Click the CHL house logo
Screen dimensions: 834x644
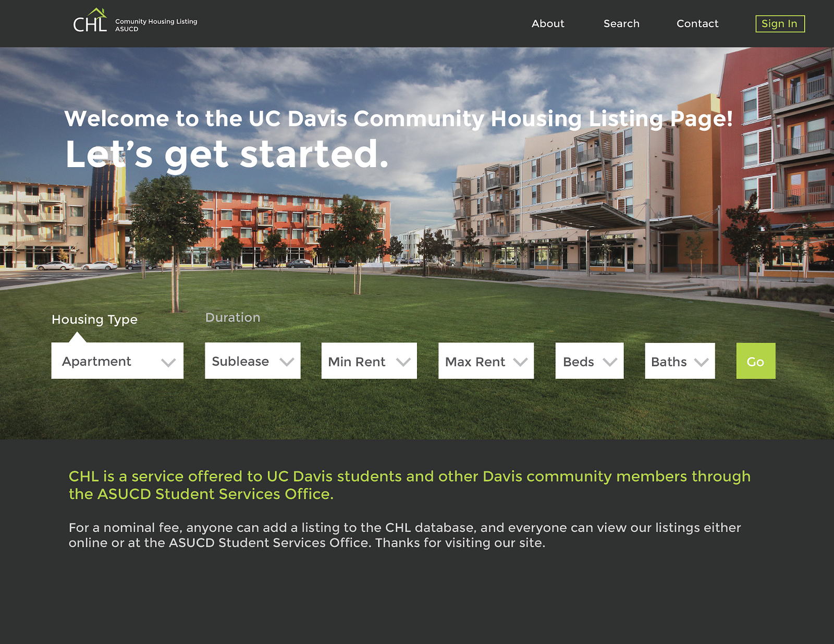(90, 21)
